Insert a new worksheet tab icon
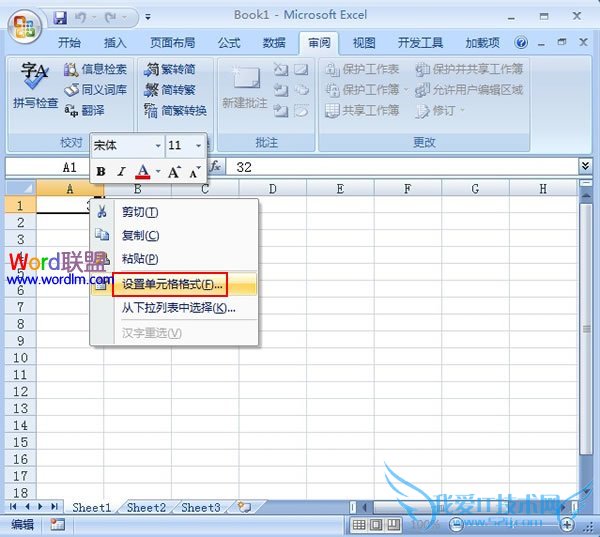Image resolution: width=600 pixels, height=537 pixels. (x=244, y=507)
